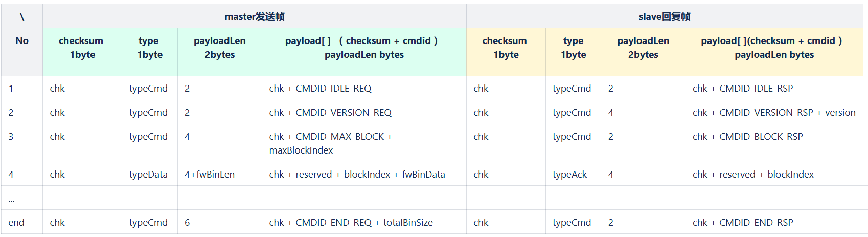
Task: Click the CMDID_BLOCK_RSP cell
Action: (774, 143)
